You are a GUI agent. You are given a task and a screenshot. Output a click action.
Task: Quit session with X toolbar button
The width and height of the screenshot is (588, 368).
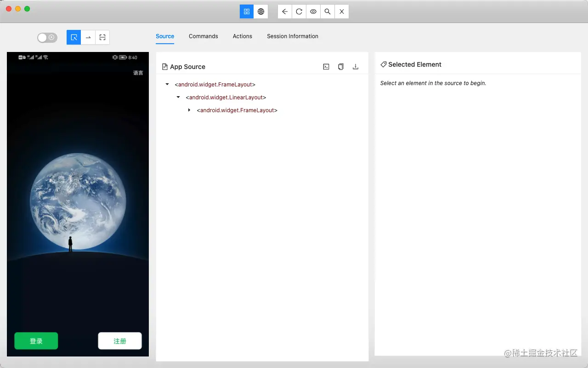(342, 11)
